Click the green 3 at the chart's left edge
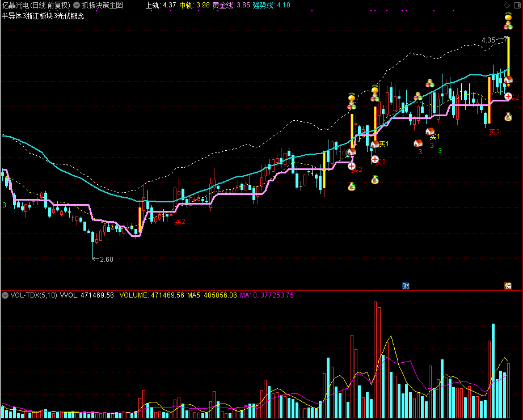 tap(5, 205)
